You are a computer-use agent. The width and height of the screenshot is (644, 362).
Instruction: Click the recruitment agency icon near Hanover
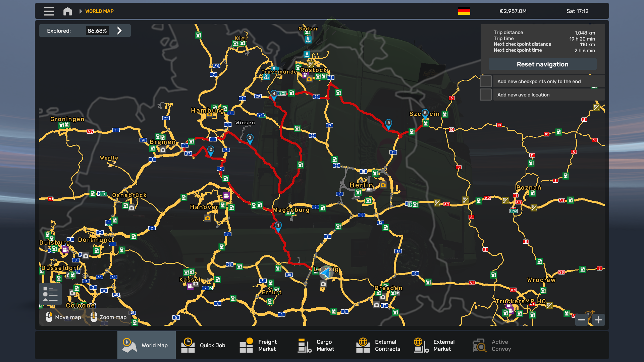pos(226,195)
